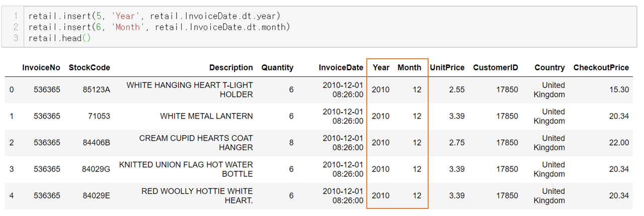Select the CheckoutPrice column header
Screen dimensions: 644x216
click(601, 67)
